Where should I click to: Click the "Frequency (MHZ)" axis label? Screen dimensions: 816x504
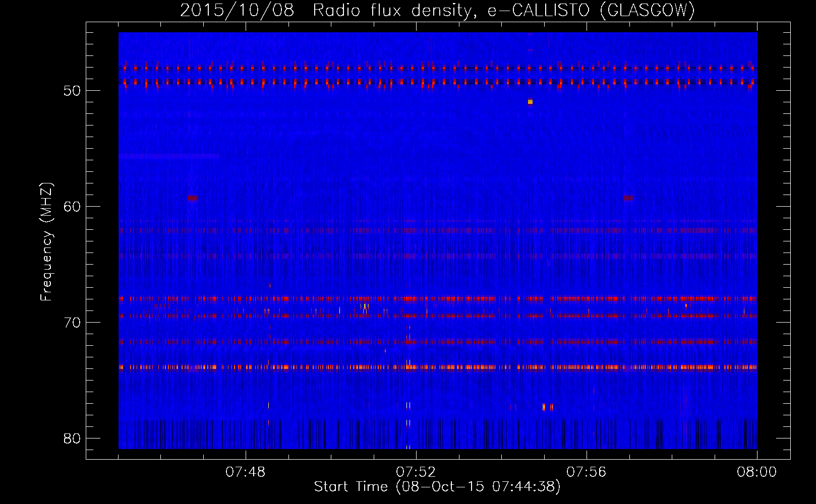pyautogui.click(x=46, y=242)
